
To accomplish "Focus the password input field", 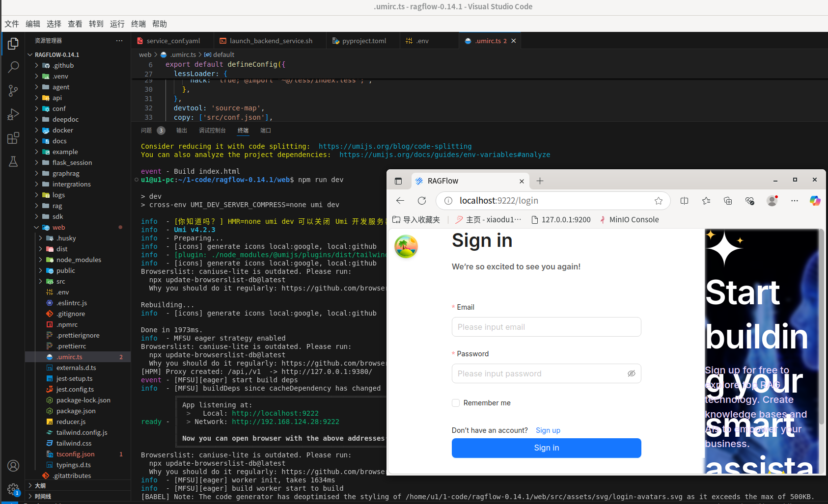I will [x=547, y=373].
